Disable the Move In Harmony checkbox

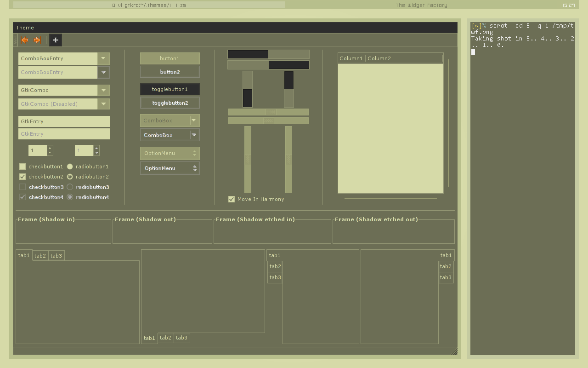(x=232, y=199)
